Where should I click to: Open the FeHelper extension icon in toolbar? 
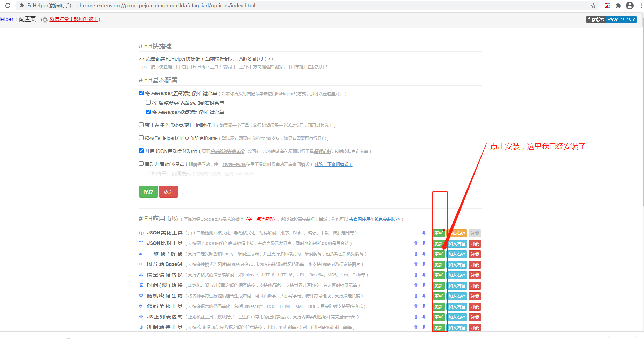click(x=607, y=6)
